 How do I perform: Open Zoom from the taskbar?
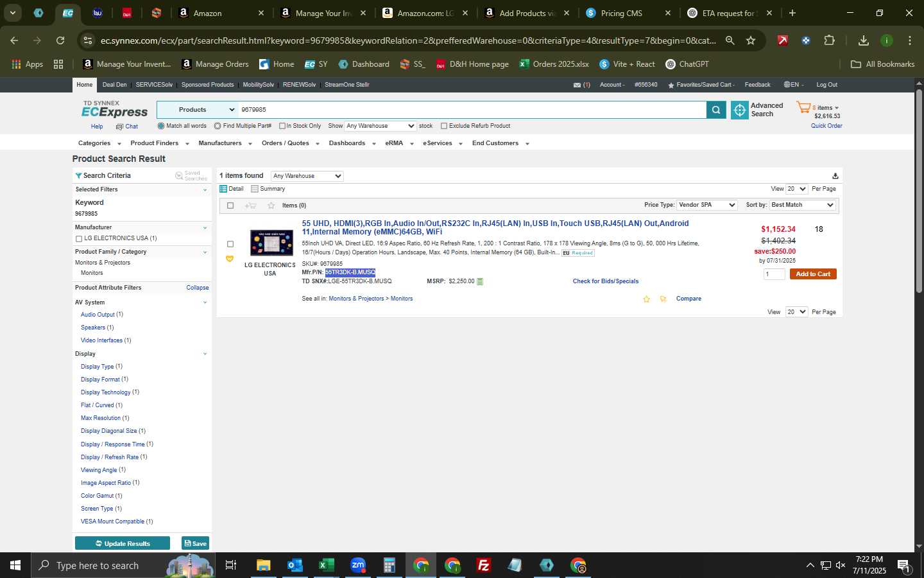point(357,565)
